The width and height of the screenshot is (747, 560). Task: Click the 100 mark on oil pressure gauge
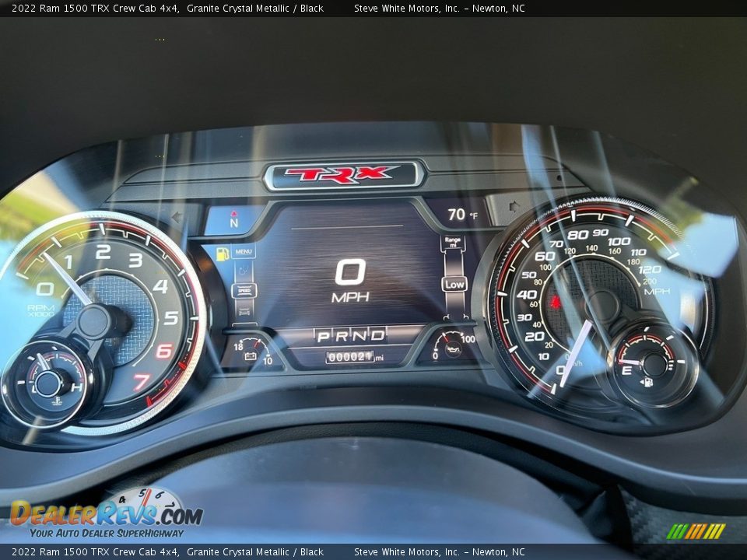(468, 339)
